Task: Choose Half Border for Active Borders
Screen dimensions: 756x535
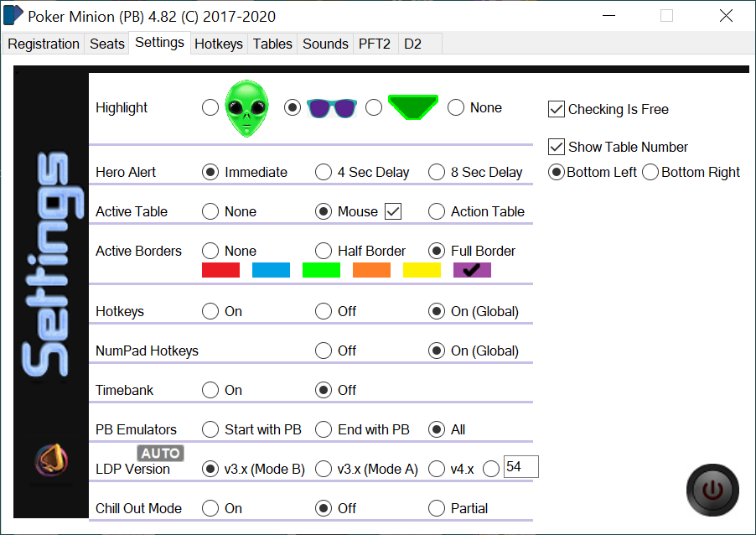Action: pyautogui.click(x=323, y=251)
